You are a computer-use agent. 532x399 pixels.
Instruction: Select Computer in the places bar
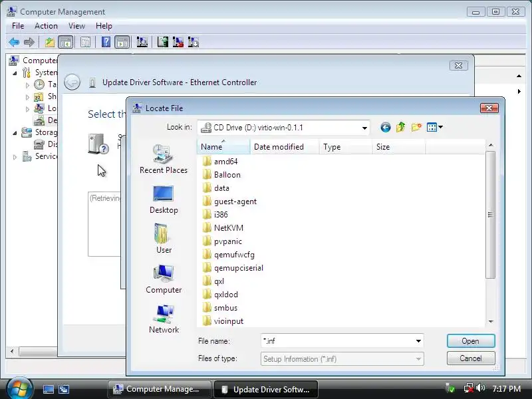tap(164, 279)
